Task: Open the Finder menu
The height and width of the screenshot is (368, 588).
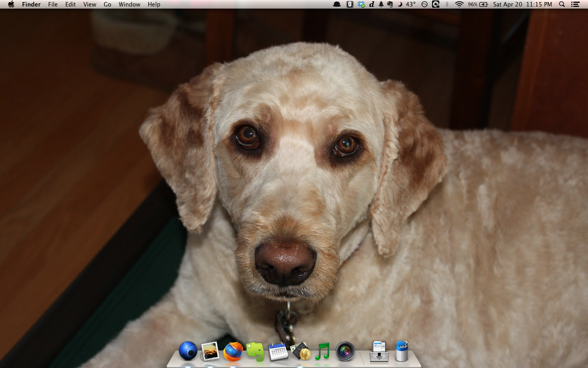Action: [x=31, y=4]
